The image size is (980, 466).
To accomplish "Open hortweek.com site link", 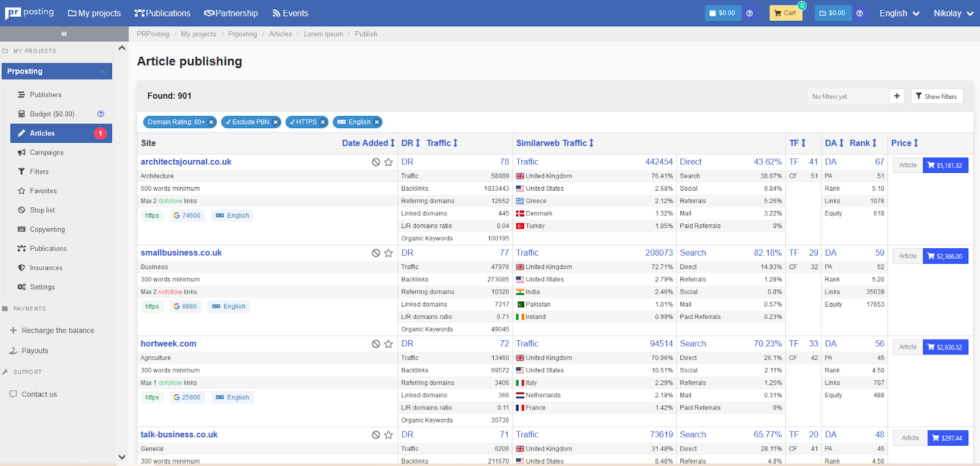I will click(x=168, y=344).
